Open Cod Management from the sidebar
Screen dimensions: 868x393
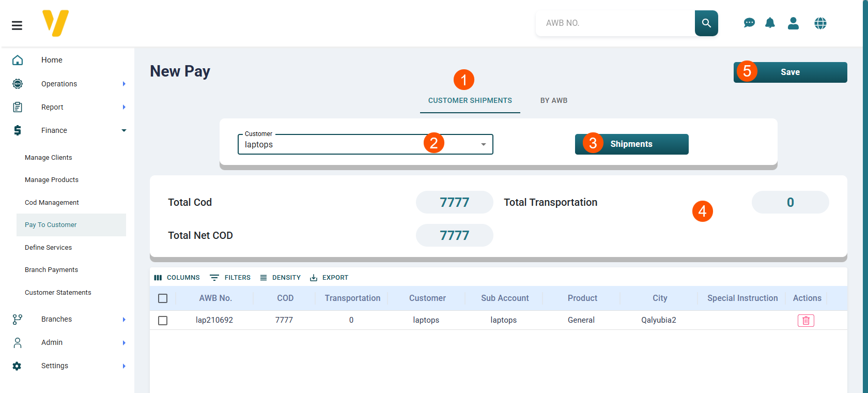coord(52,203)
